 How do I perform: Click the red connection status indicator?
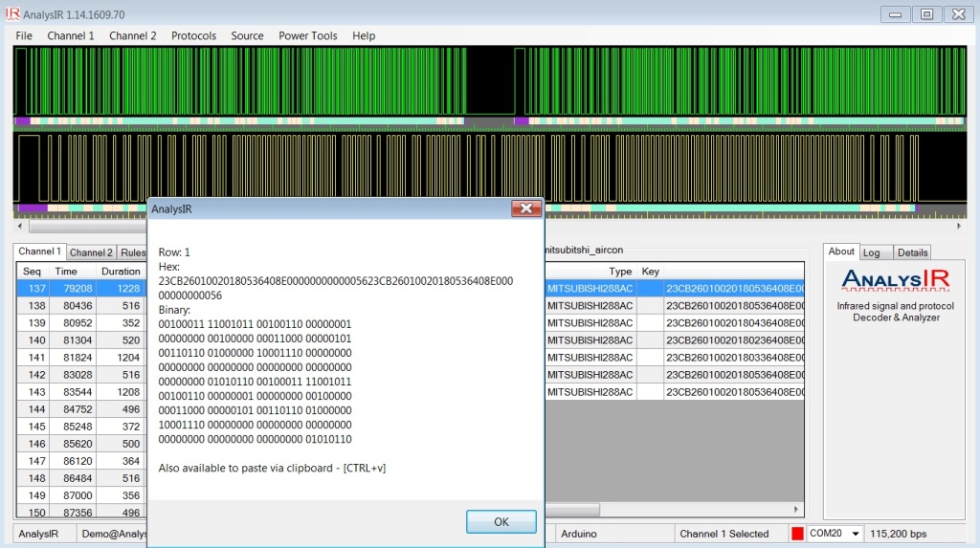coord(797,534)
